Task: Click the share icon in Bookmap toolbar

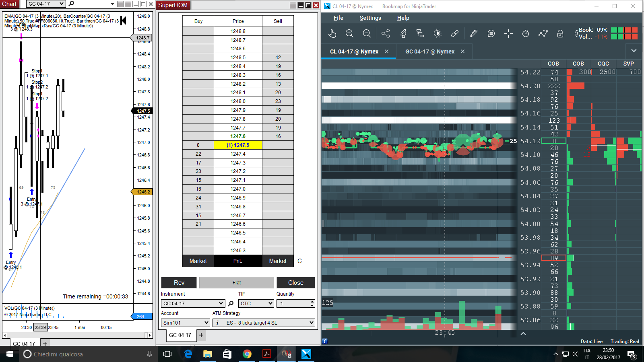Action: tap(386, 34)
